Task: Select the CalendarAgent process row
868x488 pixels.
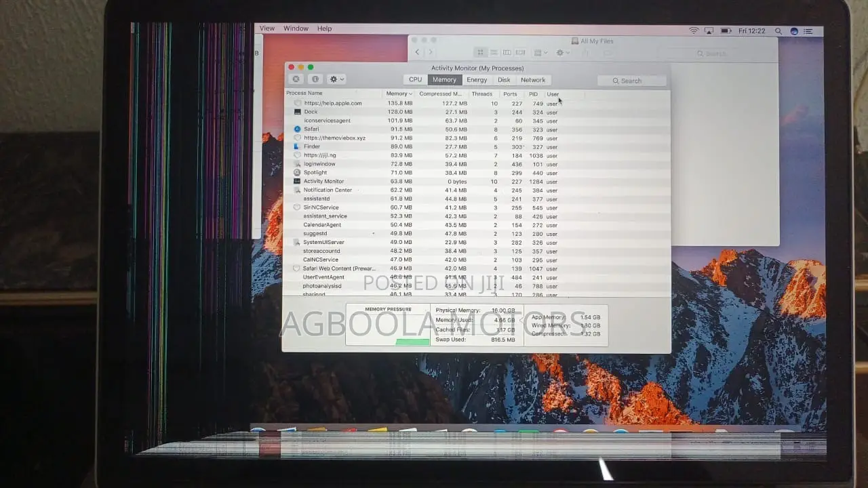Action: point(477,225)
